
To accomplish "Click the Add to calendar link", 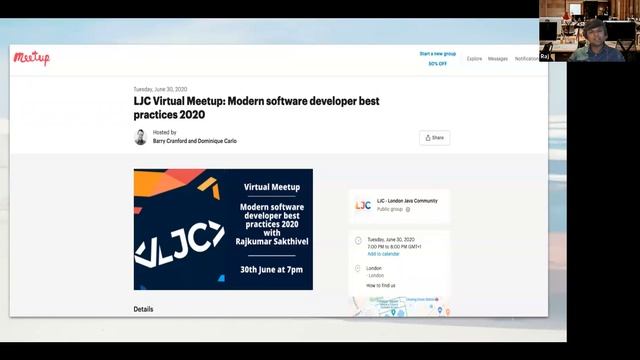I will [x=383, y=254].
